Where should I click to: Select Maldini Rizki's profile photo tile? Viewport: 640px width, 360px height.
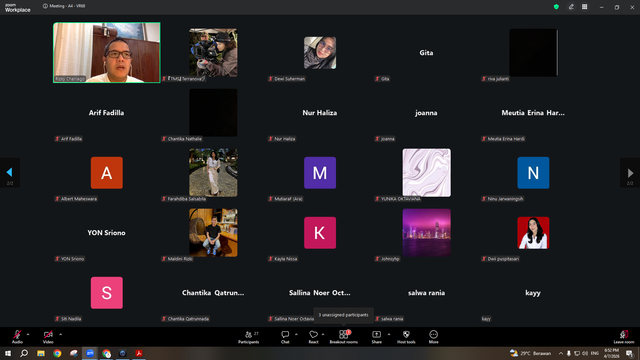pos(213,233)
